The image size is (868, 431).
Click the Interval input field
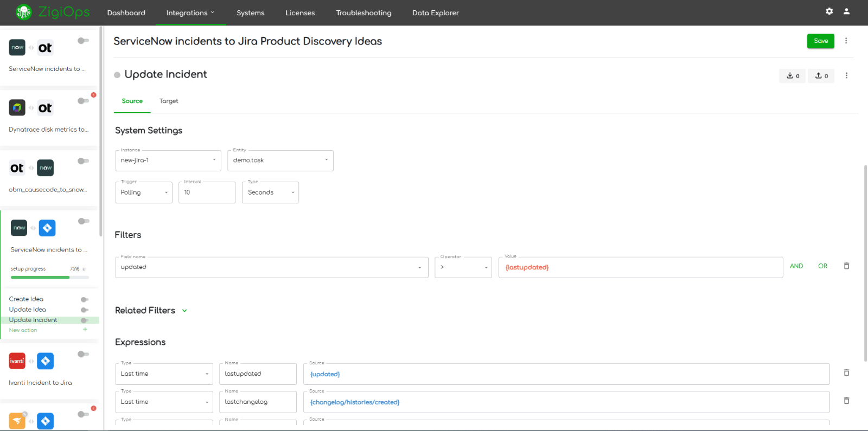(207, 192)
